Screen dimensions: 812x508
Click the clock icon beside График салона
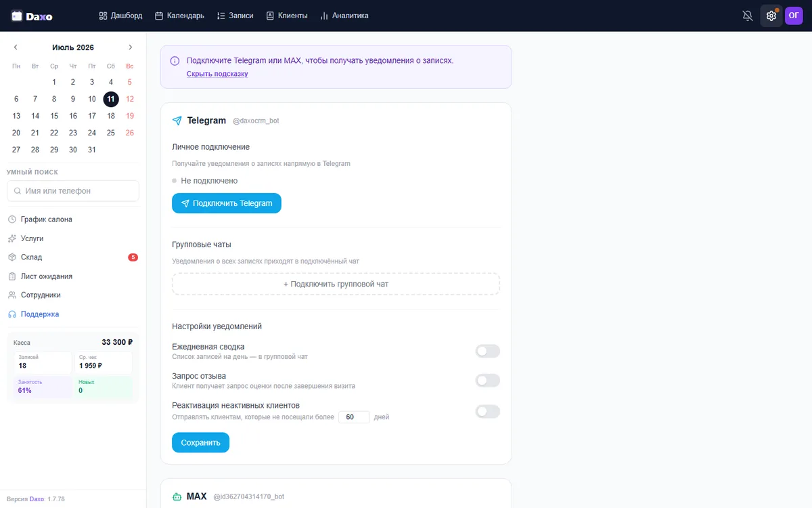click(12, 219)
